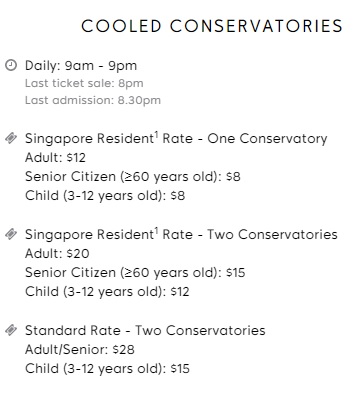
Task: Click the superscript footnote 1 in Two Conservatories title
Action: pos(156,232)
